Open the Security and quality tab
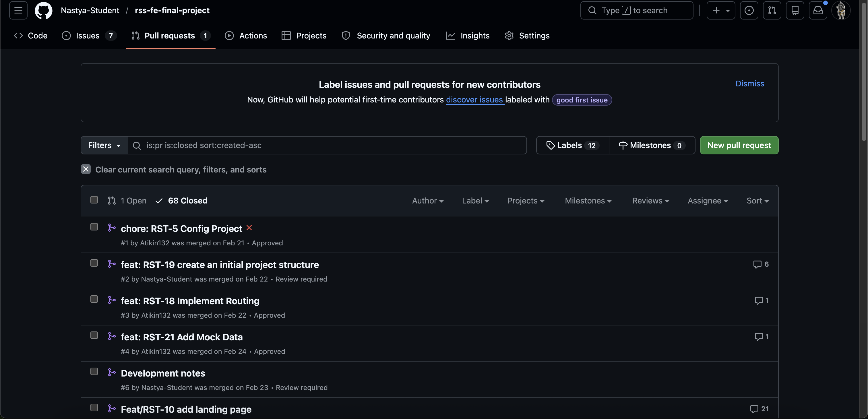The width and height of the screenshot is (868, 419). 385,35
